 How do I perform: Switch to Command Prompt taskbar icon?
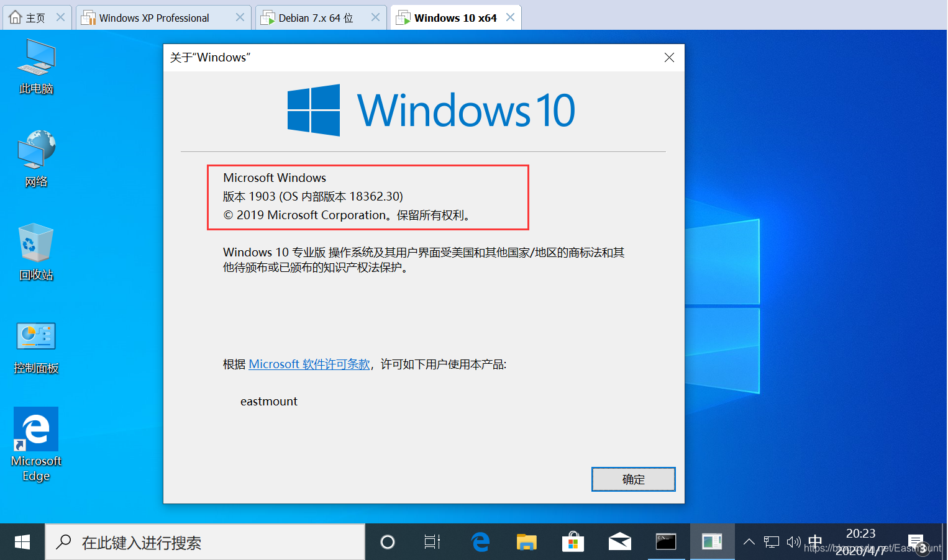click(x=666, y=542)
